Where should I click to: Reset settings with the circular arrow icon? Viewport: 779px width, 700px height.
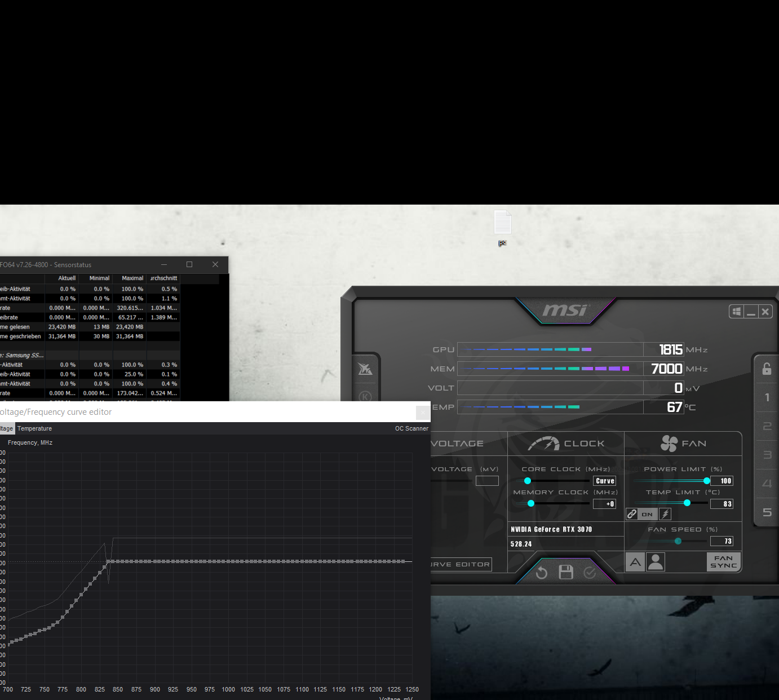541,573
